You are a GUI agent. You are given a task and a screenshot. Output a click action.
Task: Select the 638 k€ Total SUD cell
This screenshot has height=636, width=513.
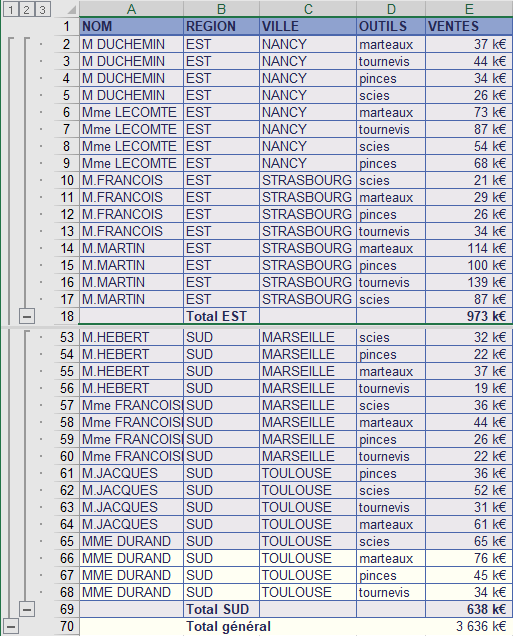click(469, 609)
